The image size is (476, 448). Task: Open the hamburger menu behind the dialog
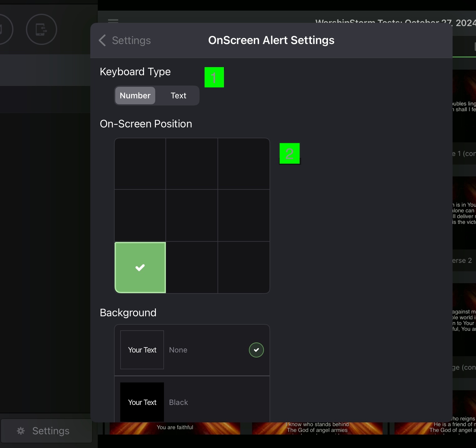113,21
